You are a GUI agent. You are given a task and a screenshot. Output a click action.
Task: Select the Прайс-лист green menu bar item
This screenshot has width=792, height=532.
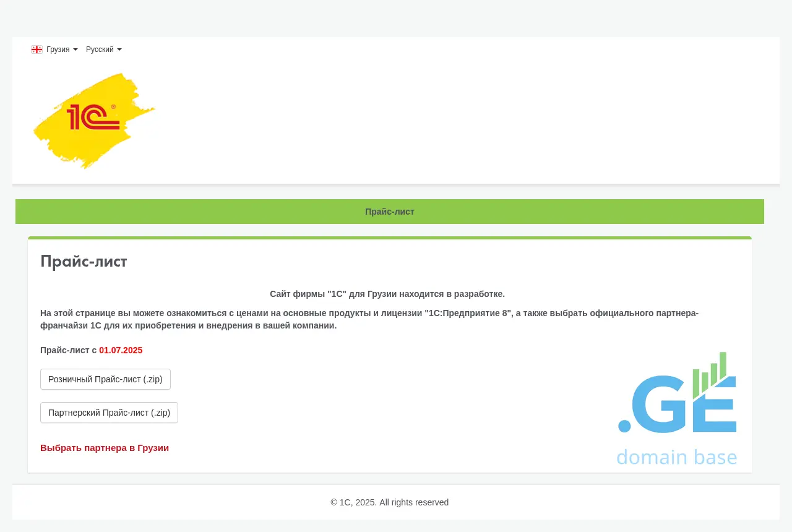389,212
